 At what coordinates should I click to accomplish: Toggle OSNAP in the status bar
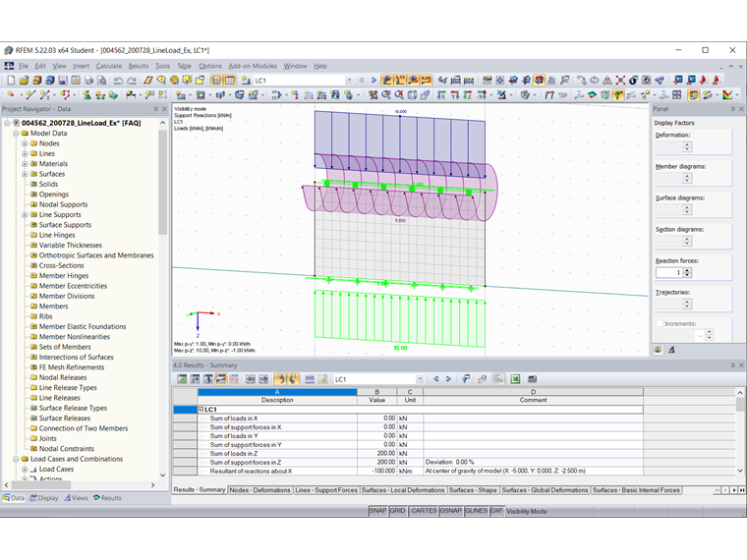coord(451,511)
